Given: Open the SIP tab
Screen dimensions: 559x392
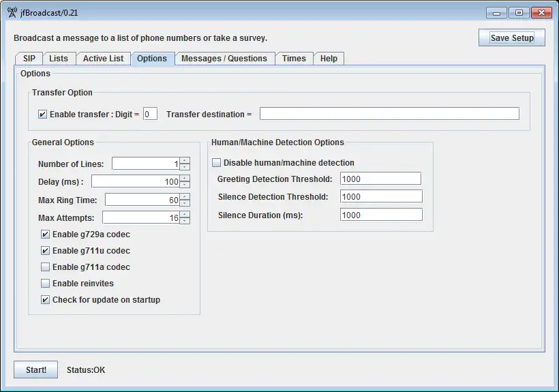Looking at the screenshot, I should [29, 59].
